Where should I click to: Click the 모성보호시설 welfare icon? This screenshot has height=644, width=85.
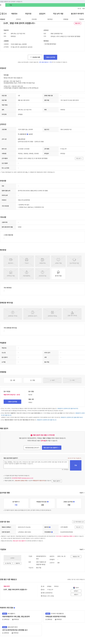[x=42, y=274]
